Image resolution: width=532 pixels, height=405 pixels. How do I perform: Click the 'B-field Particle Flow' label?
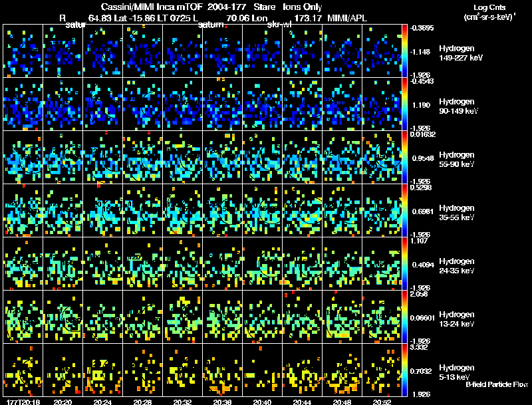coord(497,384)
